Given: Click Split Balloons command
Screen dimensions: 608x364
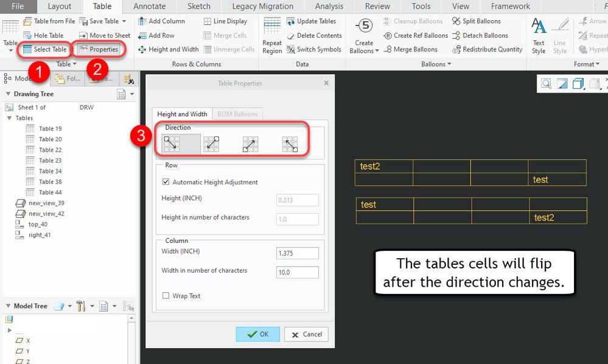Looking at the screenshot, I should (x=477, y=21).
